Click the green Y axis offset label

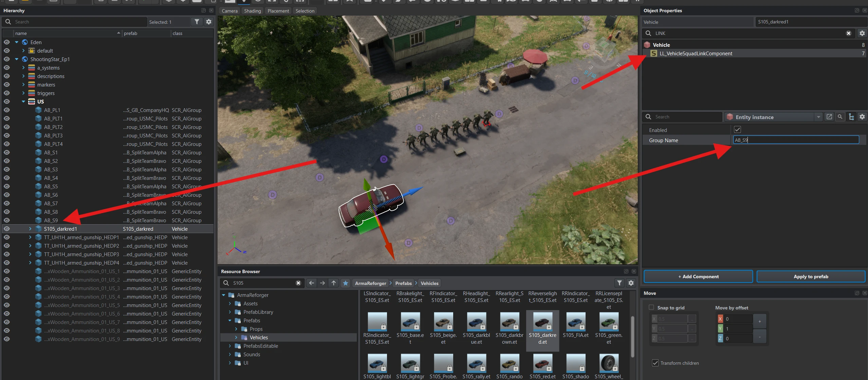tap(720, 328)
